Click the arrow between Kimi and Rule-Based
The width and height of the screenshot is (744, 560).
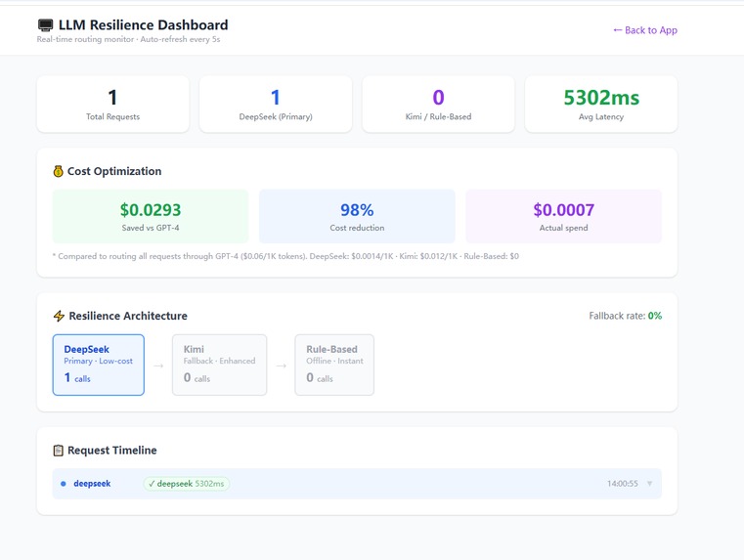pyautogui.click(x=281, y=366)
